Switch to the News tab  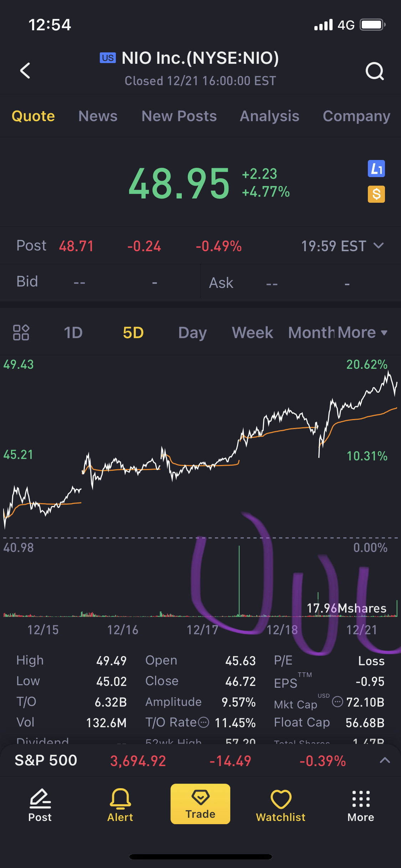click(x=98, y=116)
